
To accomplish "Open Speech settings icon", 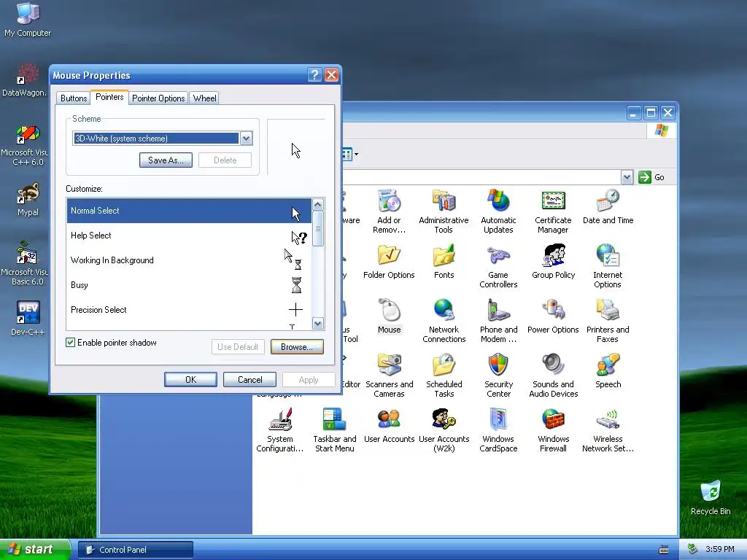I will coord(608,371).
